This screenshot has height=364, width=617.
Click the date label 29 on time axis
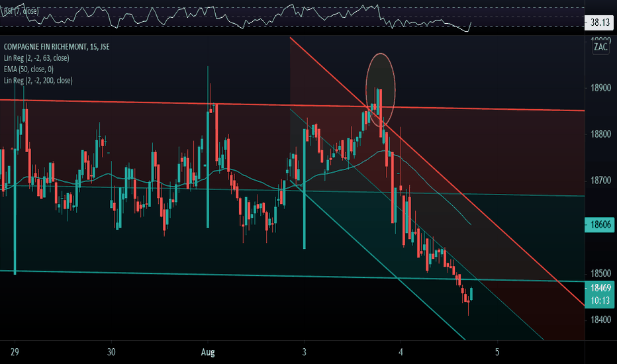pyautogui.click(x=15, y=352)
